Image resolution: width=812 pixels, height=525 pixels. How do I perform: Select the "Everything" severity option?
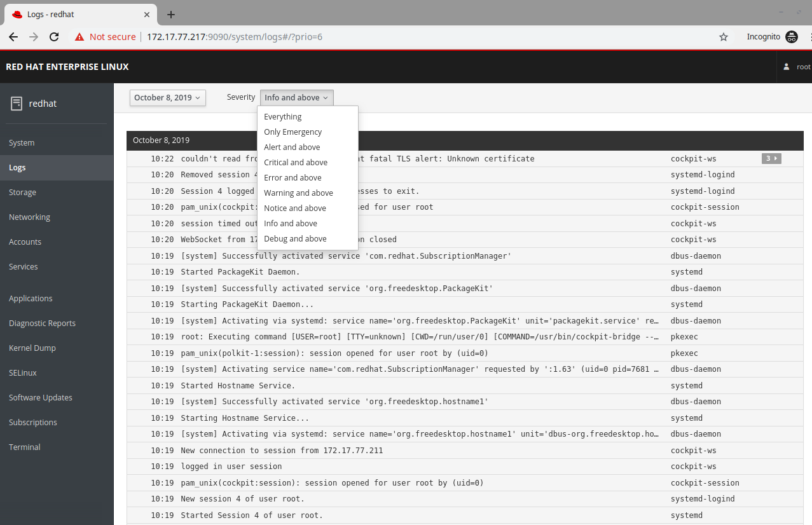[282, 116]
